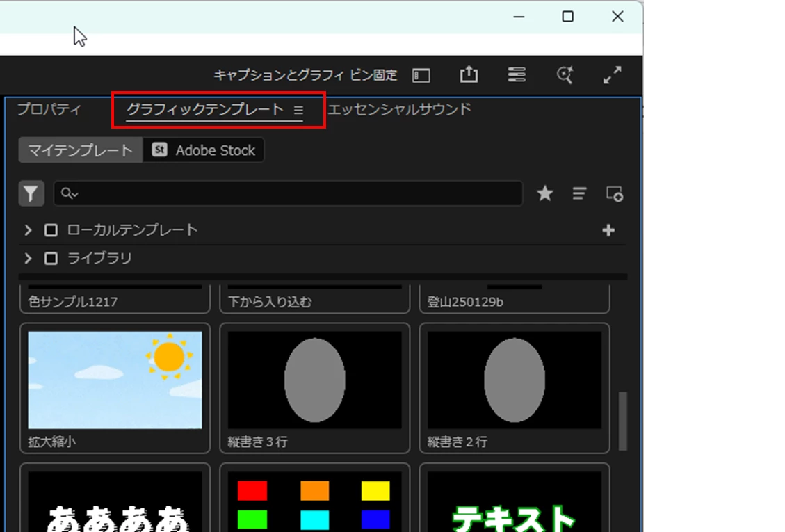
Task: Show favorites using the star icon
Action: 544,193
